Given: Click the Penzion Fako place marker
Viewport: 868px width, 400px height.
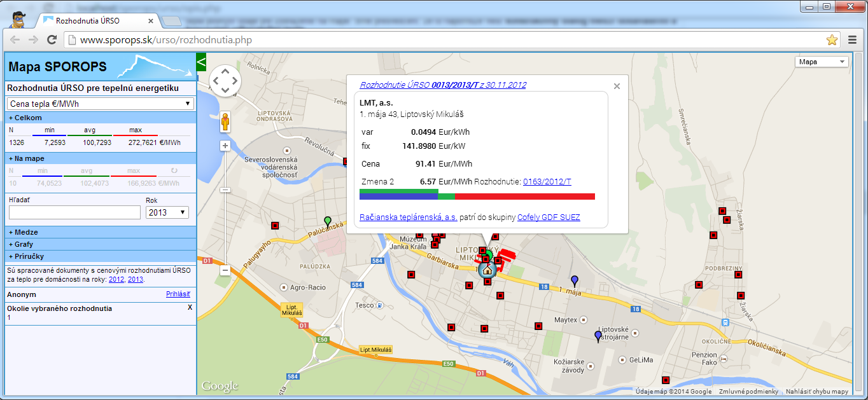Looking at the screenshot, I should 724,358.
